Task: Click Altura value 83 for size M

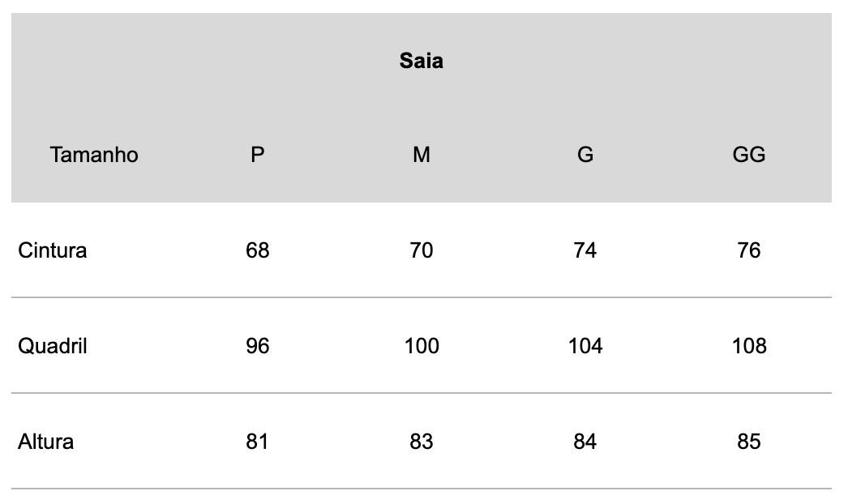Action: (x=422, y=442)
